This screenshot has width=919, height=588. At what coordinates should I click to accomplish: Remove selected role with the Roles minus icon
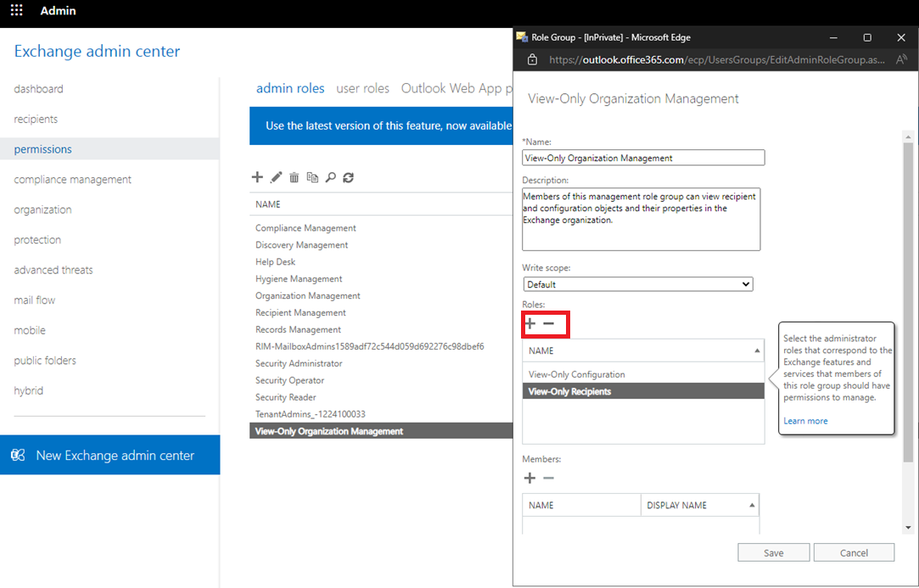click(548, 323)
